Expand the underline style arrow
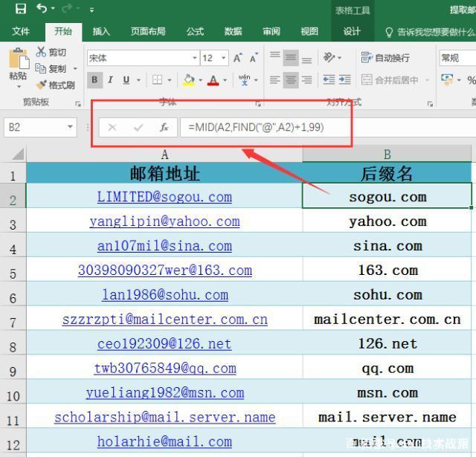Viewport: 476px width, 457px height. tap(138, 80)
